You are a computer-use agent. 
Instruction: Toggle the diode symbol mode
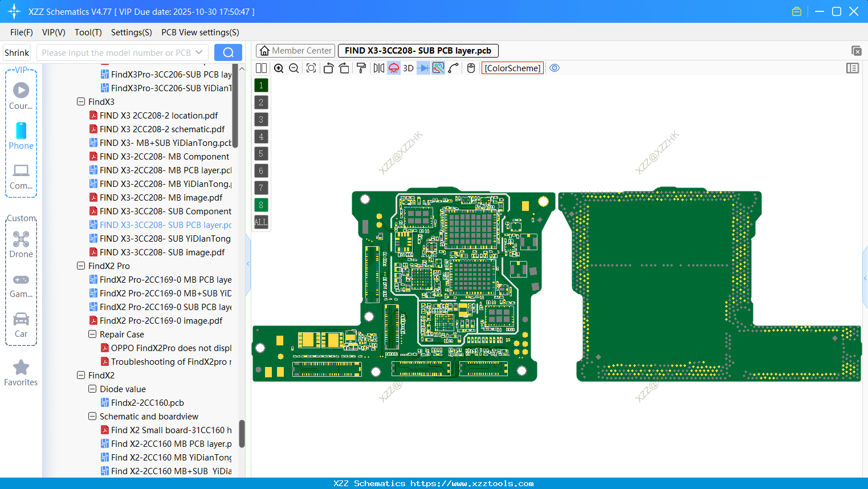(423, 68)
